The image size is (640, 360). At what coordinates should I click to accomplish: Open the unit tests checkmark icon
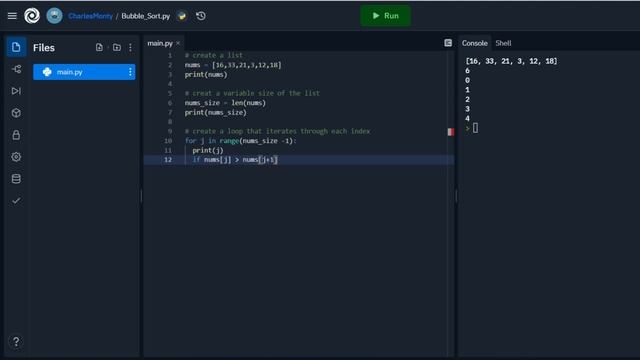coord(16,200)
